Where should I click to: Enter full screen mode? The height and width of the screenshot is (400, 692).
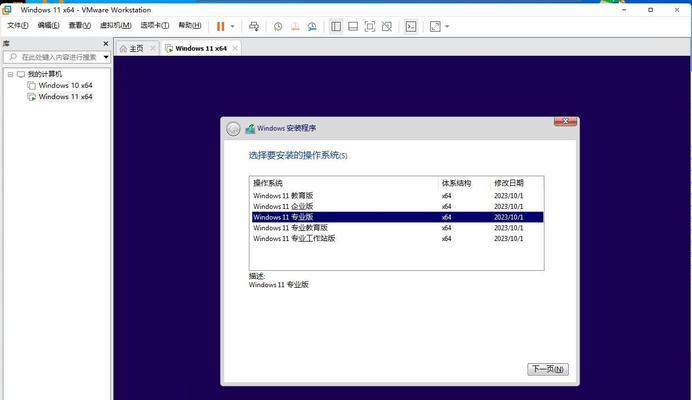[x=370, y=26]
